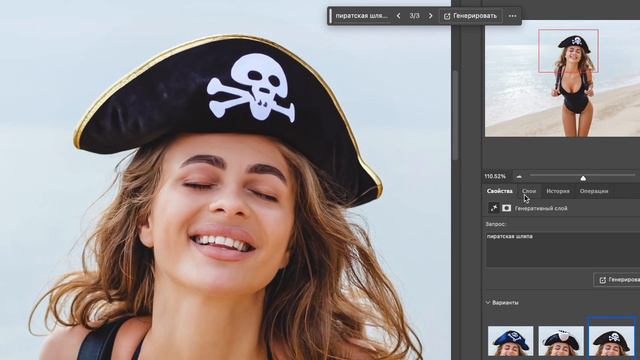Click the zoom out mountain icon

tap(519, 176)
